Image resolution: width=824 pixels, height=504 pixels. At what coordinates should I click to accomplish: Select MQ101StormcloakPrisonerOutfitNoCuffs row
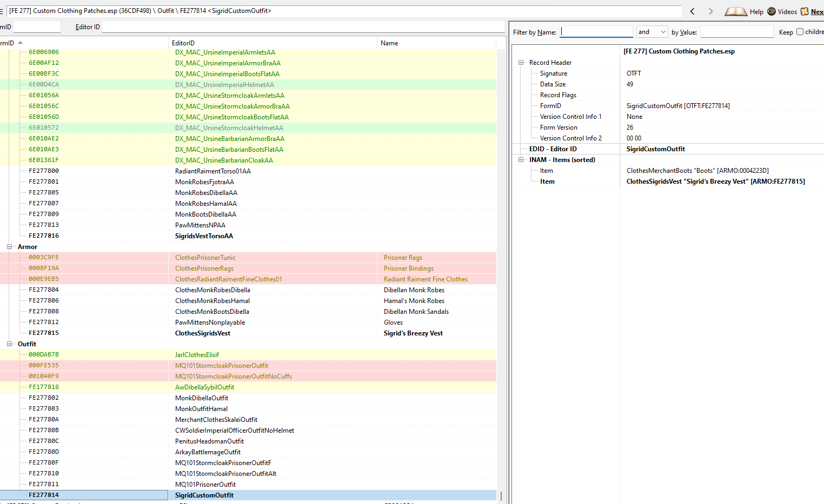click(x=248, y=377)
